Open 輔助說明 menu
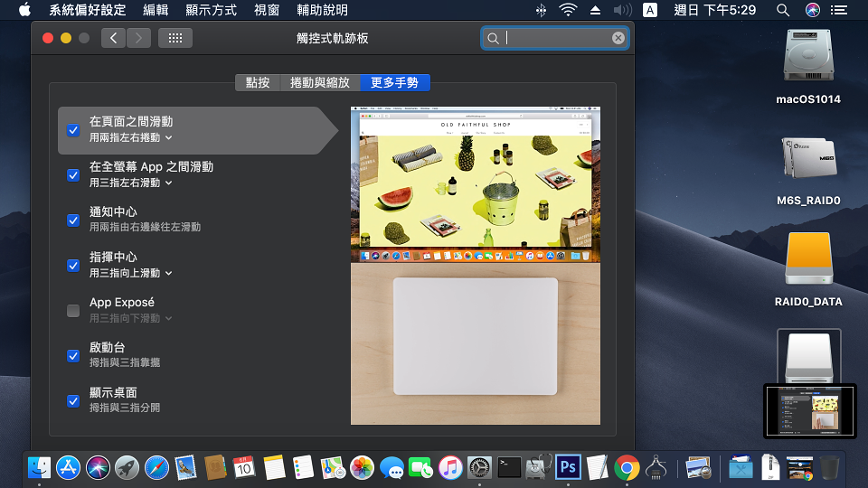The image size is (868, 488). tap(322, 10)
